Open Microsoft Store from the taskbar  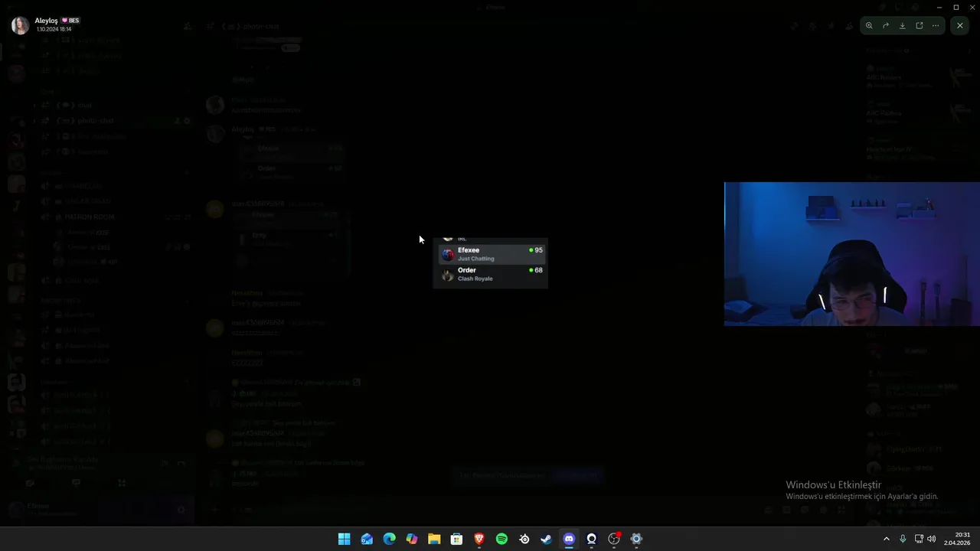pyautogui.click(x=456, y=539)
